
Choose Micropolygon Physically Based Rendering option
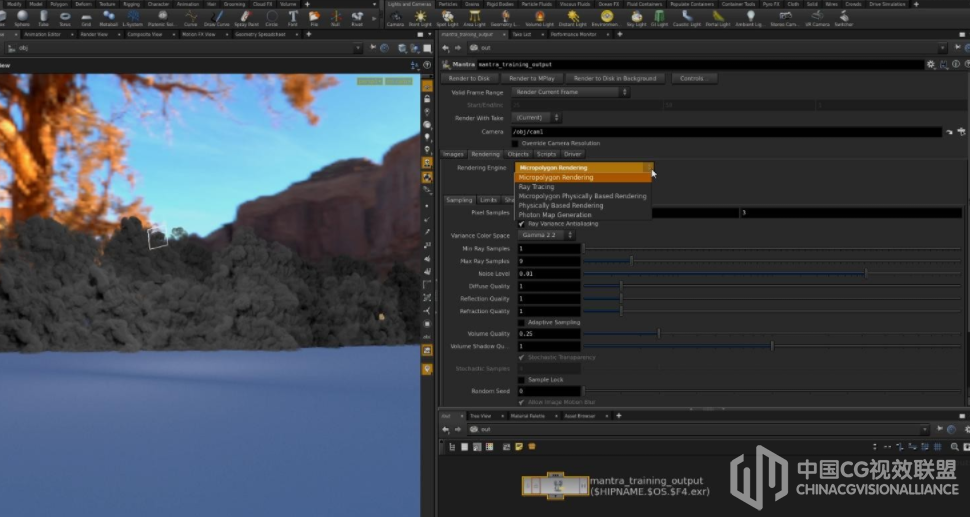tap(583, 196)
